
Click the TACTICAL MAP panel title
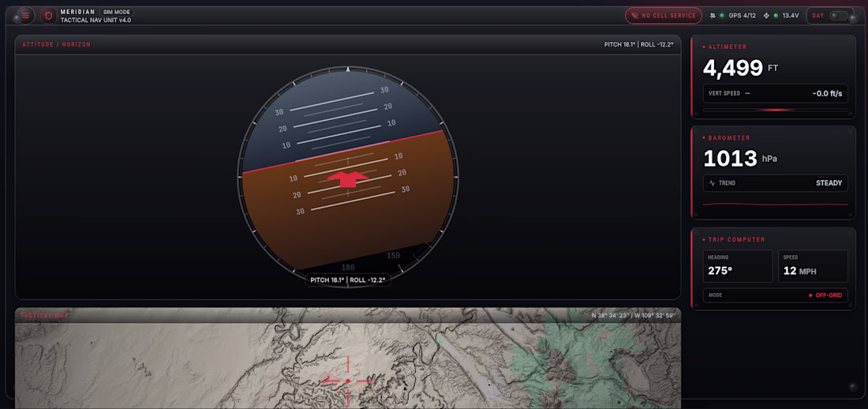coord(43,316)
